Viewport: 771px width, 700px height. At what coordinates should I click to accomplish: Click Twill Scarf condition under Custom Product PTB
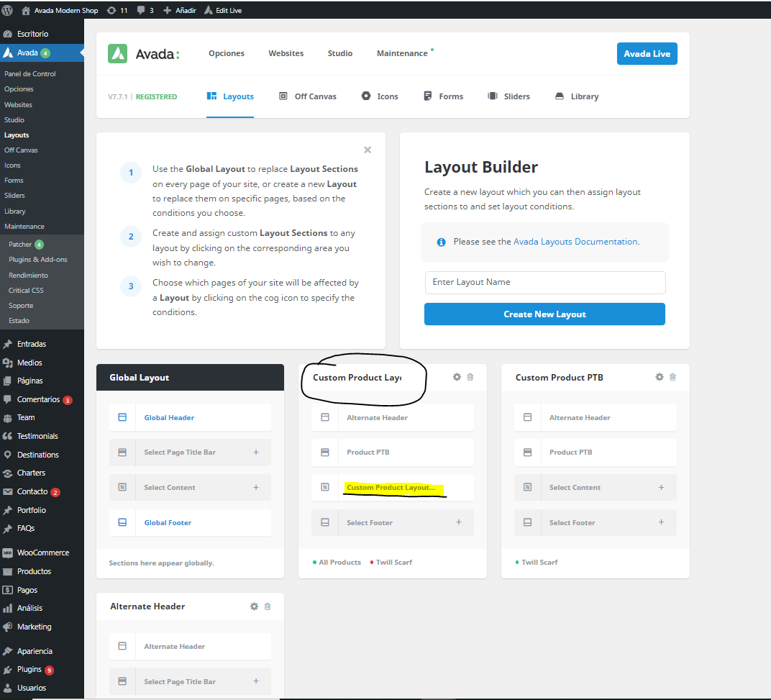tap(539, 563)
